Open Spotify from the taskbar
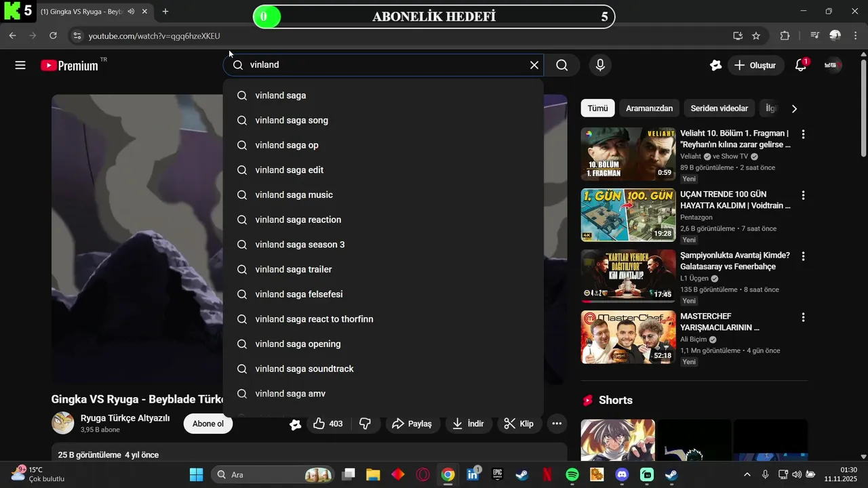The image size is (868, 488). (x=572, y=474)
